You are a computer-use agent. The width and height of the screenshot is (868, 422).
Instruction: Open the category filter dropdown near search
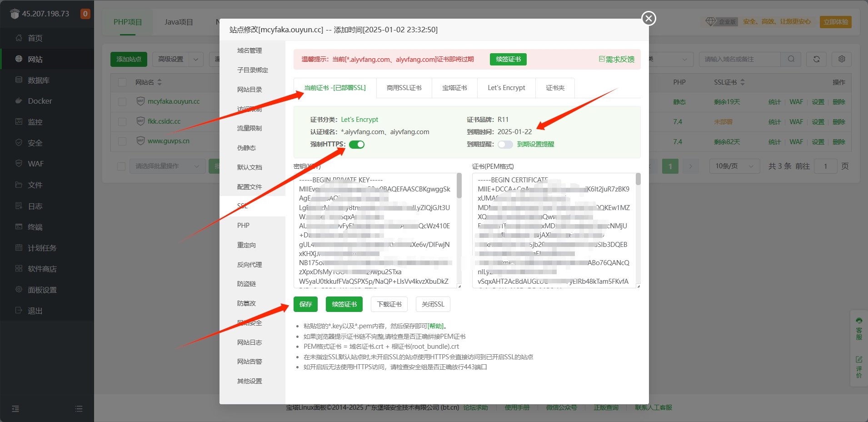(671, 59)
